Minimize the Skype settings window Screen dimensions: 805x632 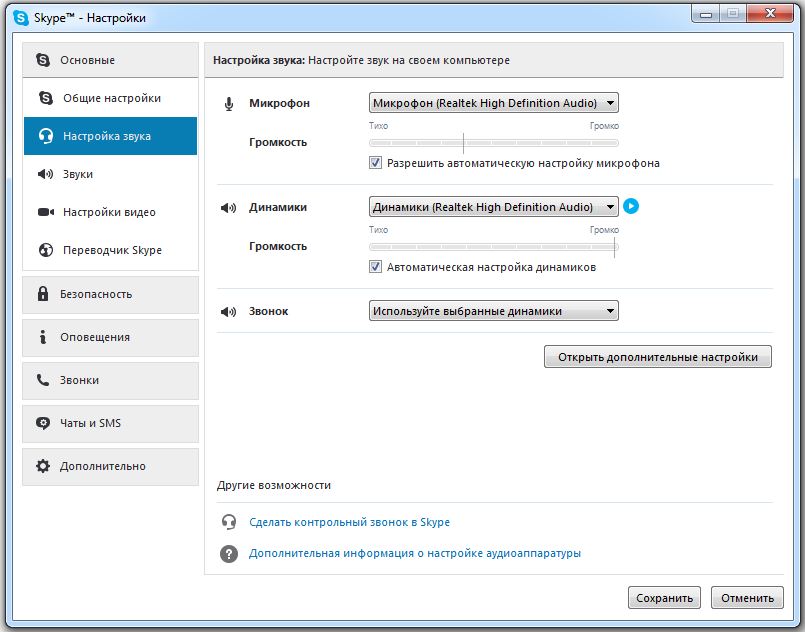pyautogui.click(x=706, y=14)
